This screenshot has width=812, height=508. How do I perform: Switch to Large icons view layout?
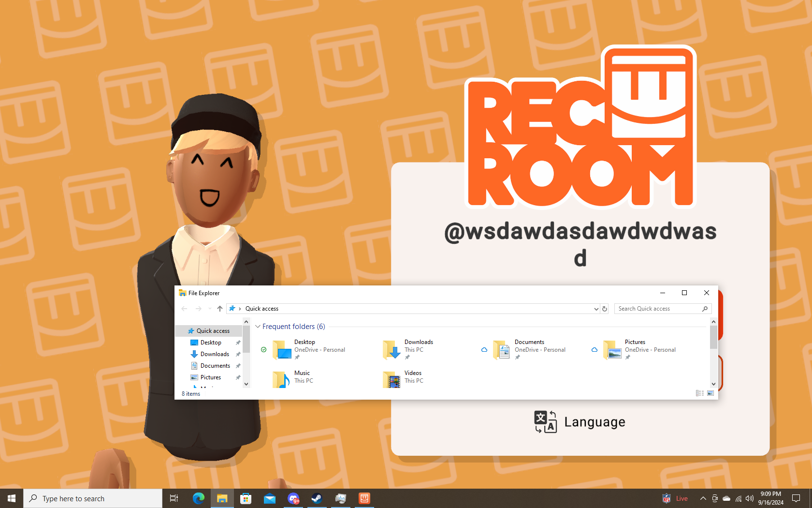click(x=710, y=393)
